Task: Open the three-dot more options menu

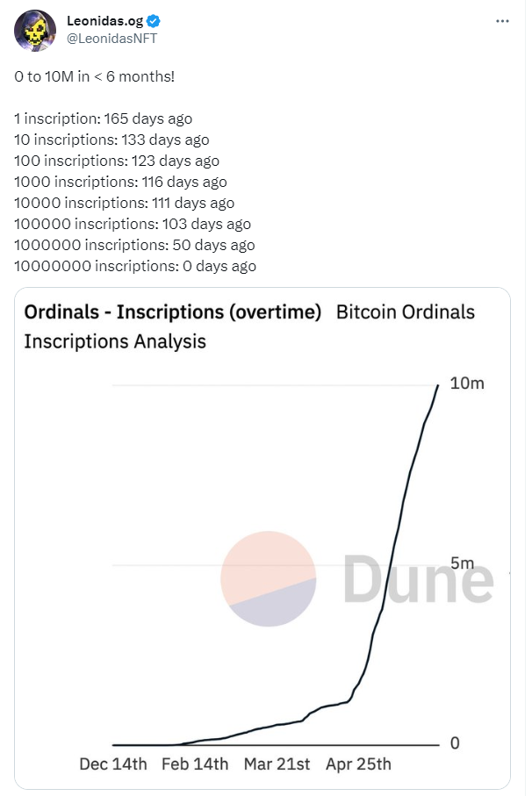Action: point(500,20)
